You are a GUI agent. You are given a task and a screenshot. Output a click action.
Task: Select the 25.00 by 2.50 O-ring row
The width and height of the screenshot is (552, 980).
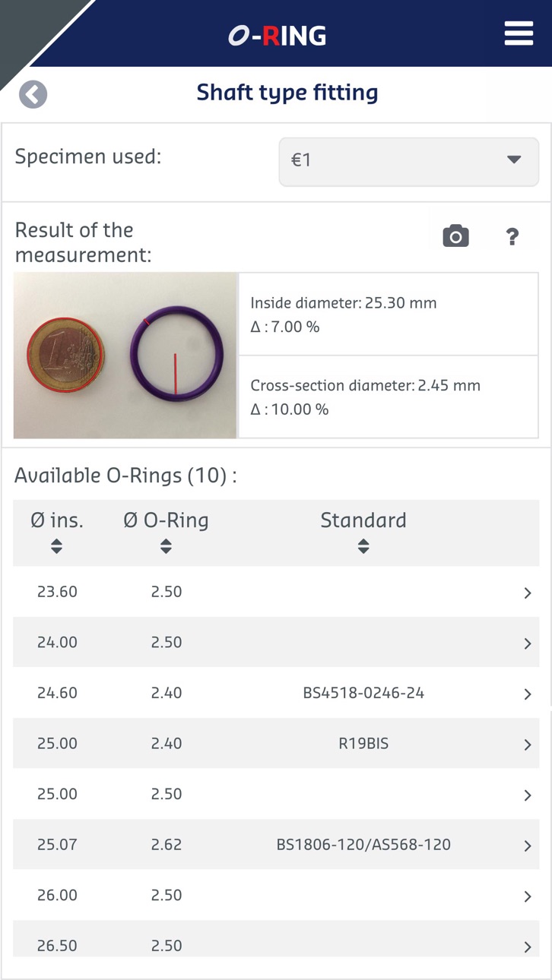pos(276,795)
